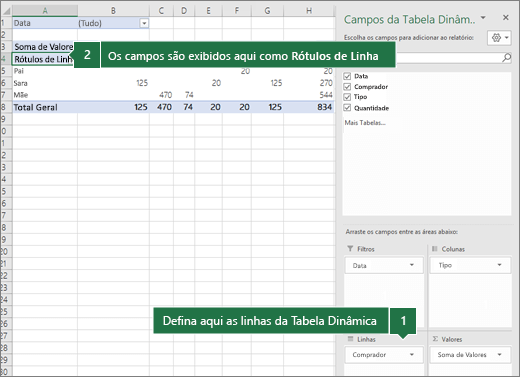Close the Campos da Tabela Dinâmica pane
This screenshot has width=520, height=377.
click(x=506, y=18)
